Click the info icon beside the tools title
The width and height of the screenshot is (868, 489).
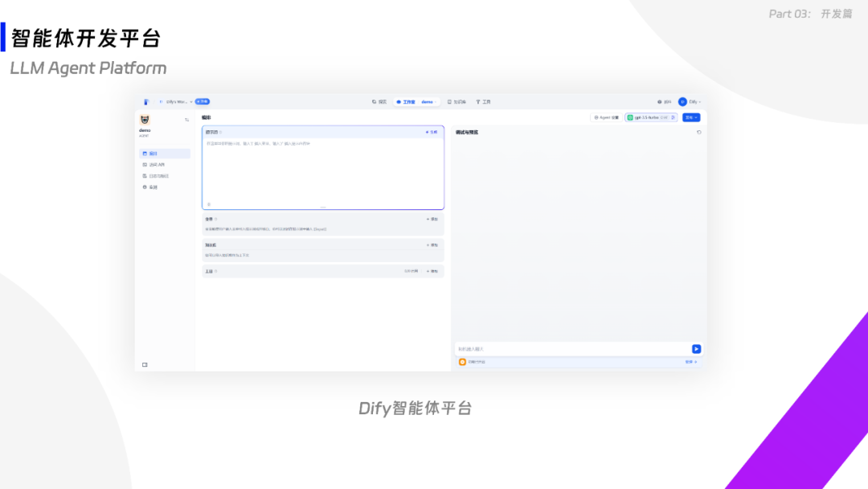point(216,271)
